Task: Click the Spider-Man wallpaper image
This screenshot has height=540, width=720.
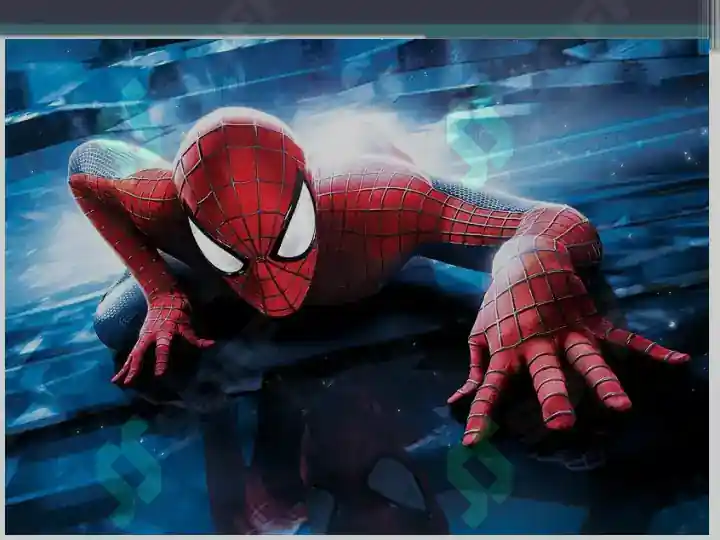Action: click(357, 287)
